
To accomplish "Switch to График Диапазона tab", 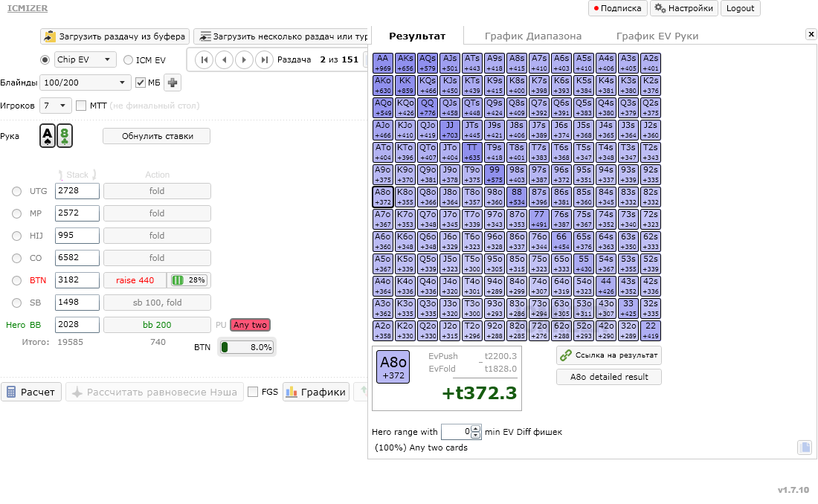I will [x=532, y=36].
